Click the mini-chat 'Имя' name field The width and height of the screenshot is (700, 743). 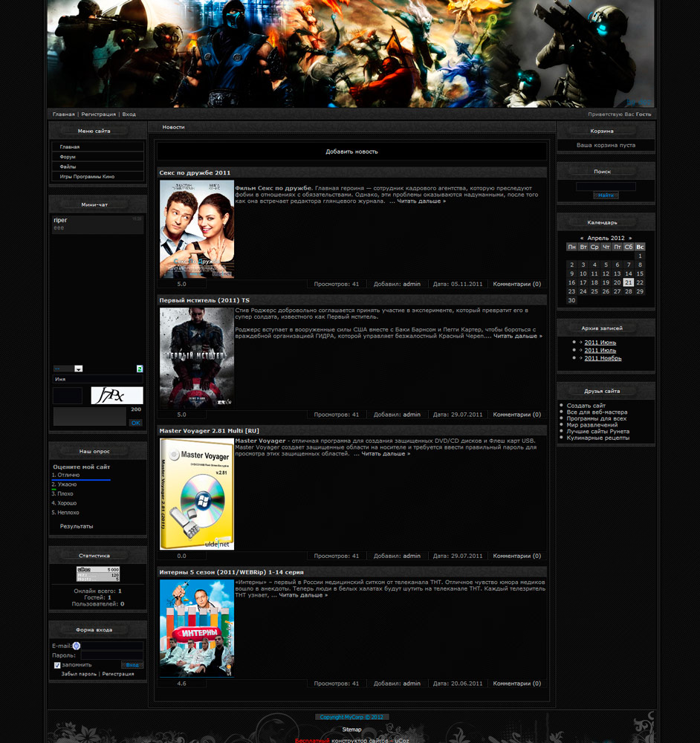pos(97,379)
